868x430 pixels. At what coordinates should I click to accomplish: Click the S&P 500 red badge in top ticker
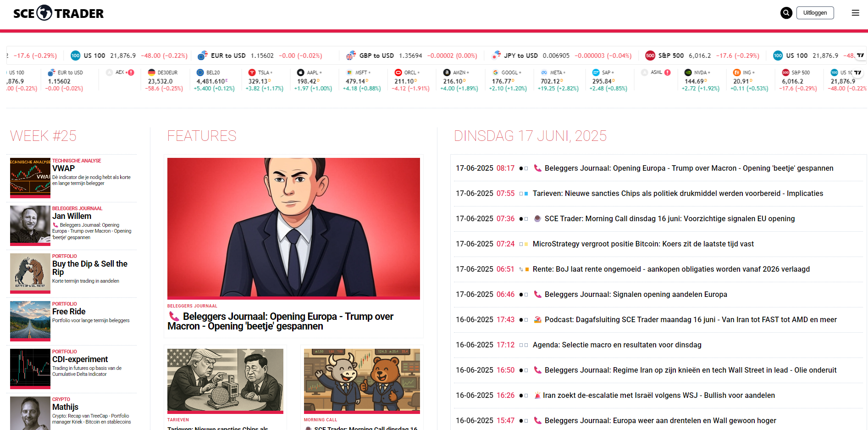click(x=650, y=56)
